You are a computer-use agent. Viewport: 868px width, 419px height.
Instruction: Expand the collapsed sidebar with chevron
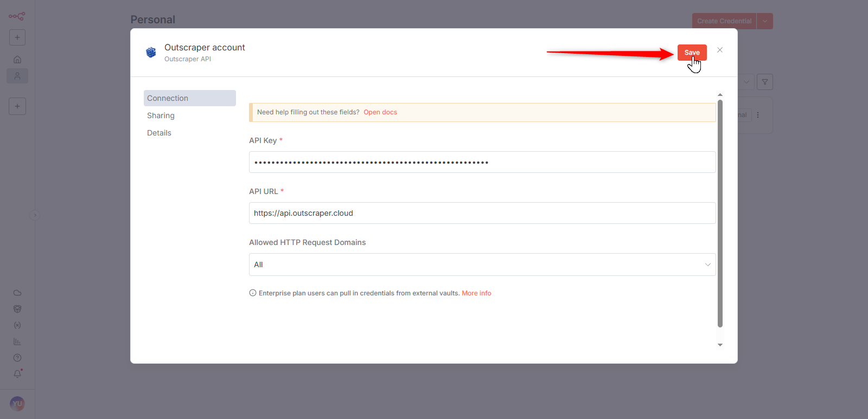[35, 215]
